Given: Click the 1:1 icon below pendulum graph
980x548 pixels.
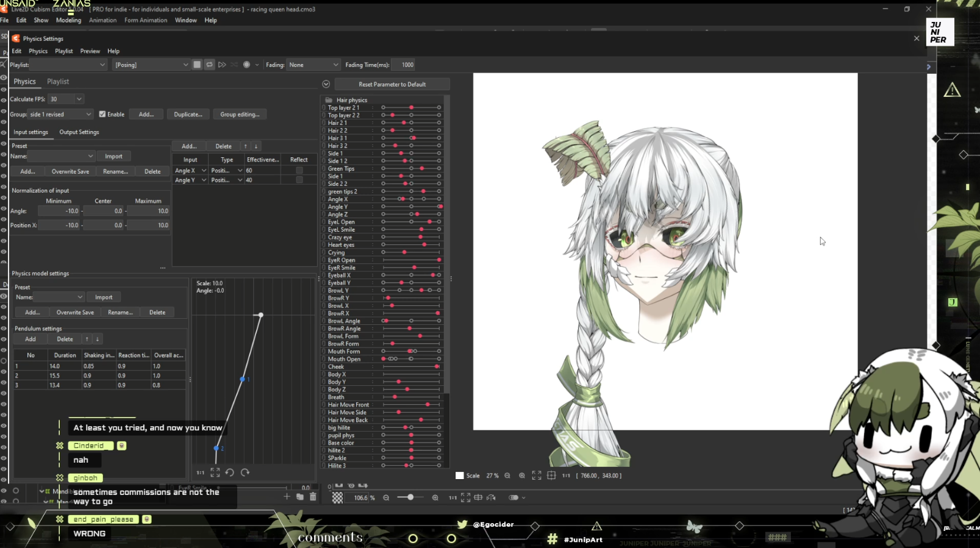Looking at the screenshot, I should pyautogui.click(x=201, y=472).
